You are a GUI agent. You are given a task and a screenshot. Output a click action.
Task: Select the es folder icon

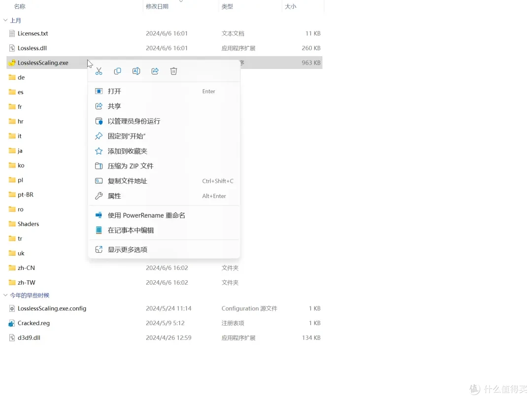click(x=12, y=92)
